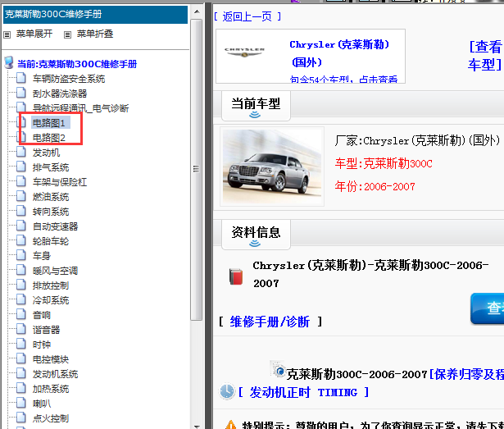
Task: Open the 维修手册/诊断 link
Action: 270,322
